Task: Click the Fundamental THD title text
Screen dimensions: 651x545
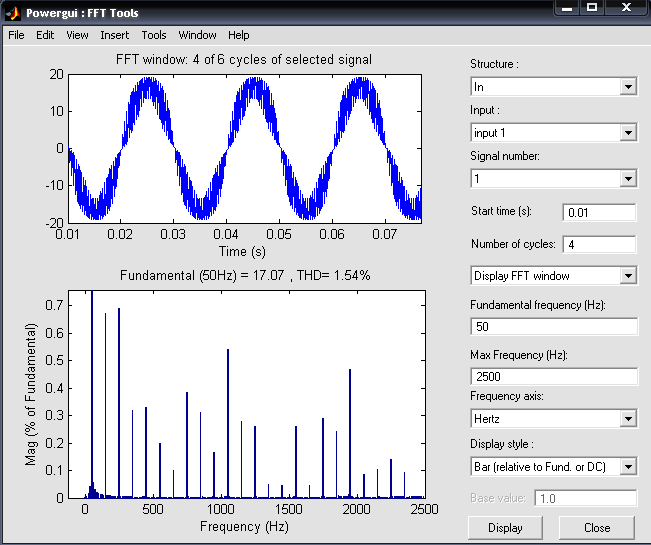Action: point(245,276)
